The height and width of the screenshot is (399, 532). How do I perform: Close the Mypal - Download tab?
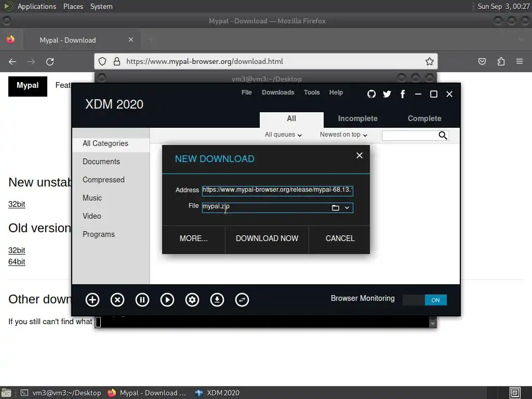click(x=131, y=39)
